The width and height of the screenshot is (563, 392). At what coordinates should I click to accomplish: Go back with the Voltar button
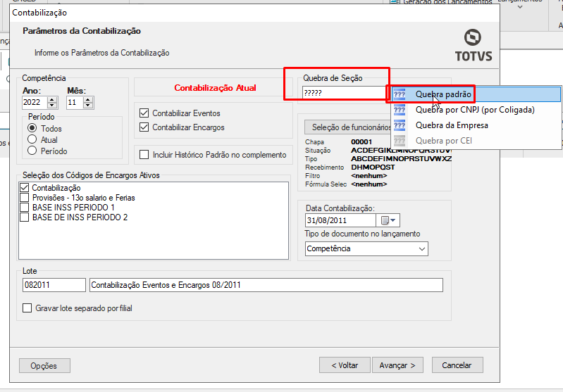click(x=345, y=365)
